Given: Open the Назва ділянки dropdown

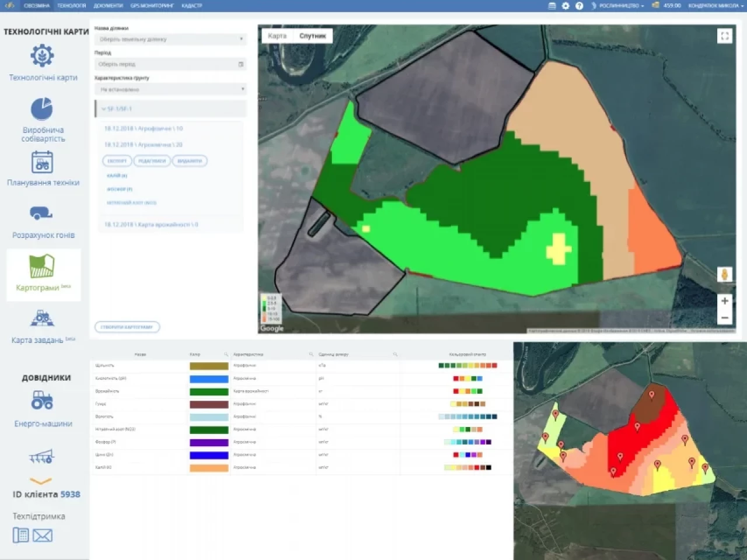Looking at the screenshot, I should click(170, 40).
